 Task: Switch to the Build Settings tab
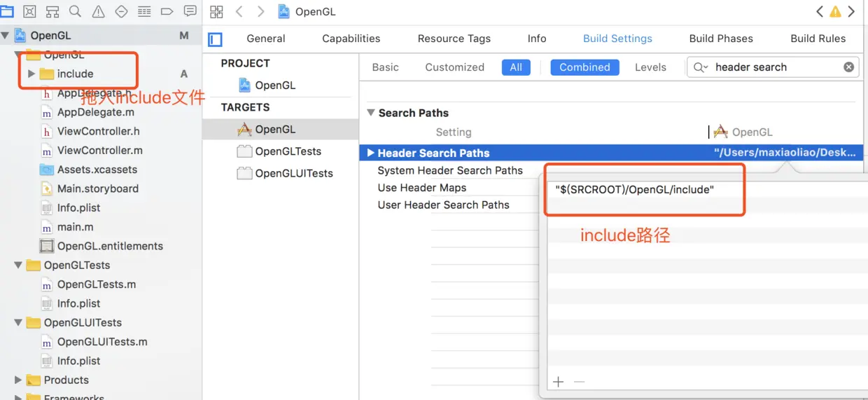[617, 39]
